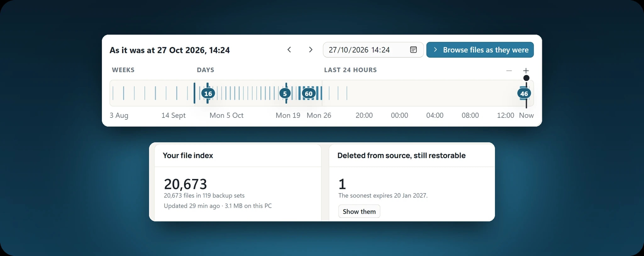Click the LAST 24 HOURS section label
The image size is (644, 256).
coord(350,70)
